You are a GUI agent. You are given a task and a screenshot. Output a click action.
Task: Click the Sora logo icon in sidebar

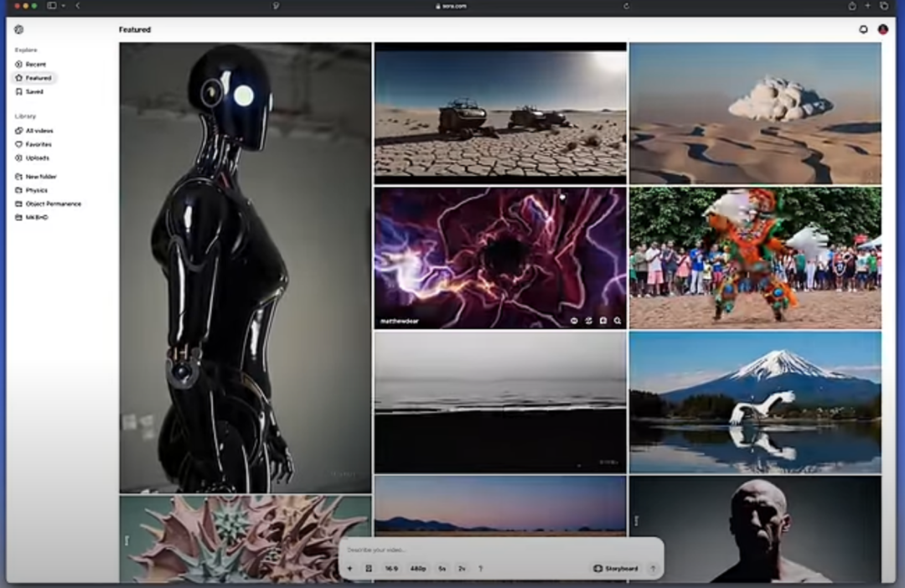[18, 29]
